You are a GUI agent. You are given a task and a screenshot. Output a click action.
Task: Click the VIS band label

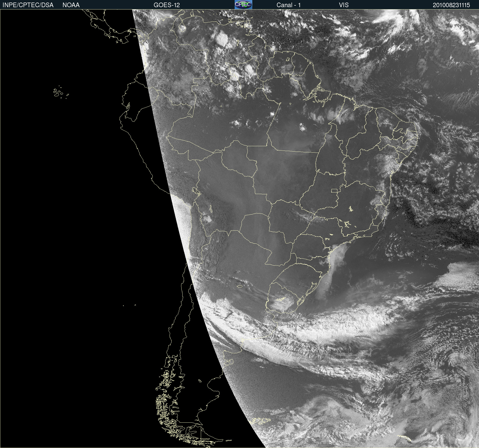[344, 5]
